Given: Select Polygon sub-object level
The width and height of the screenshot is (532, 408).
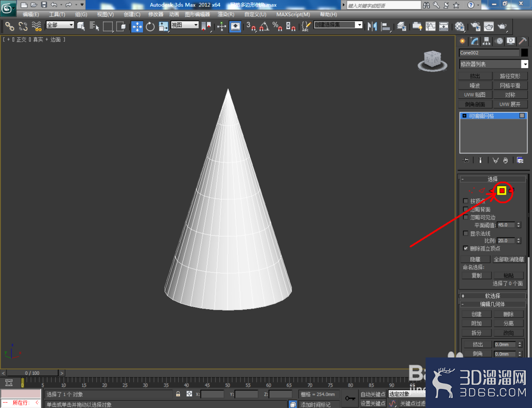Looking at the screenshot, I should [502, 190].
